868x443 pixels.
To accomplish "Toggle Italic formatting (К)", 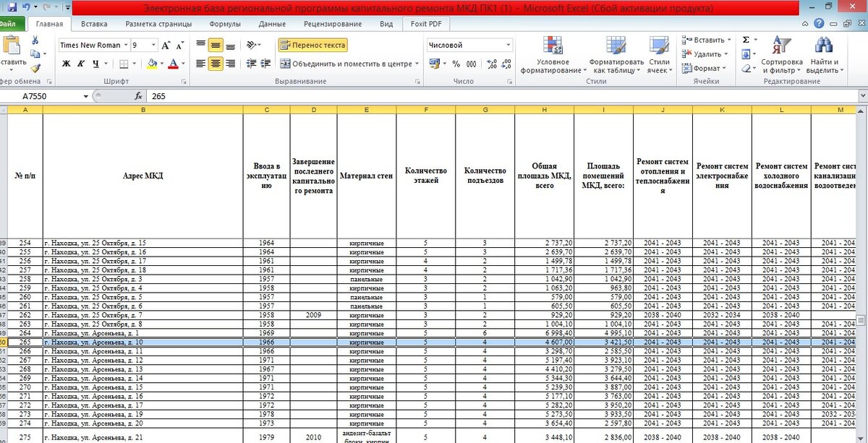I will (80, 64).
